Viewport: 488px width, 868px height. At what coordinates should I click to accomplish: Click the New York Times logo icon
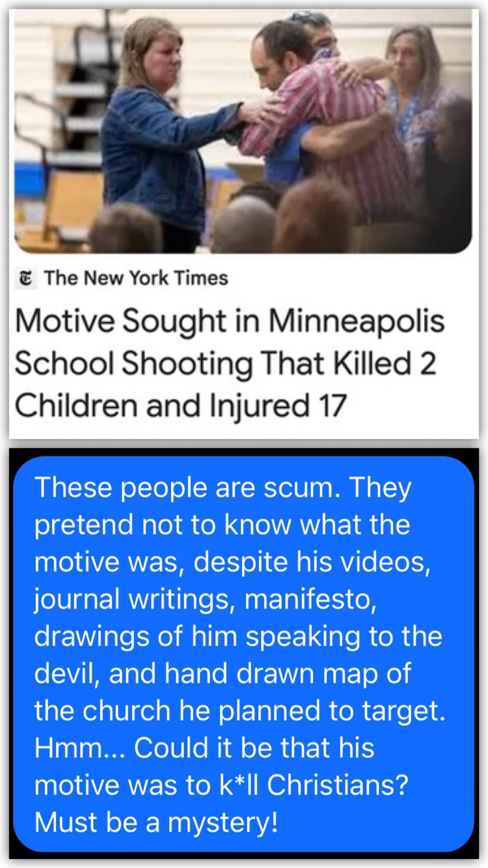click(26, 278)
